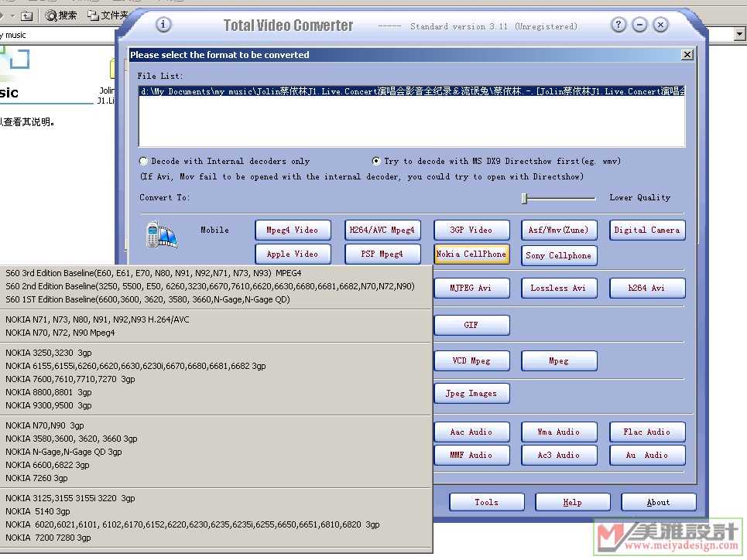Viewport: 747px width, 560px height.
Task: Select NOKIA 6020,6021,6101 3gp entry
Action: (216, 524)
